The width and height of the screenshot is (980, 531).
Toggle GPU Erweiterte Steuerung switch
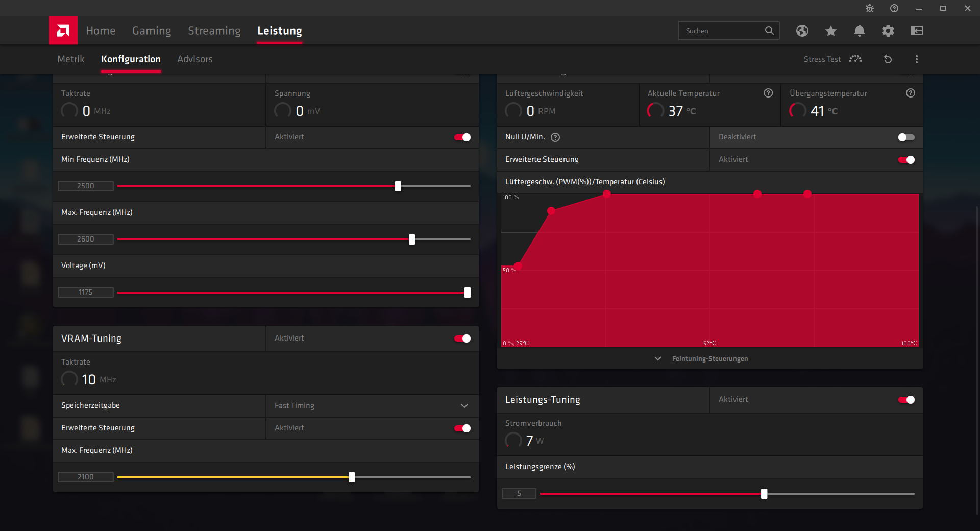(462, 137)
